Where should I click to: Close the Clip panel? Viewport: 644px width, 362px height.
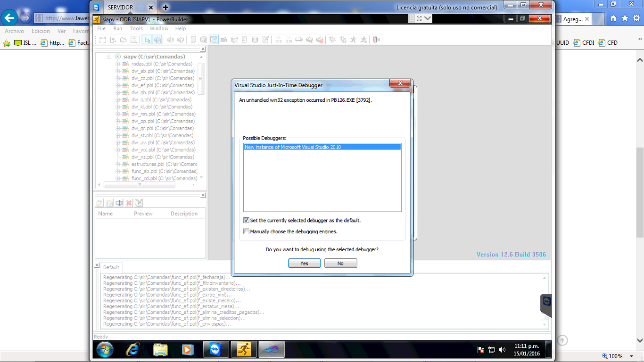[x=203, y=195]
